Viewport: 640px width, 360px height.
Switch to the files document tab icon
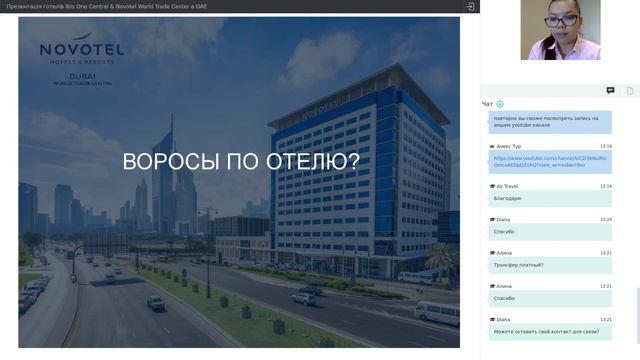(x=630, y=91)
